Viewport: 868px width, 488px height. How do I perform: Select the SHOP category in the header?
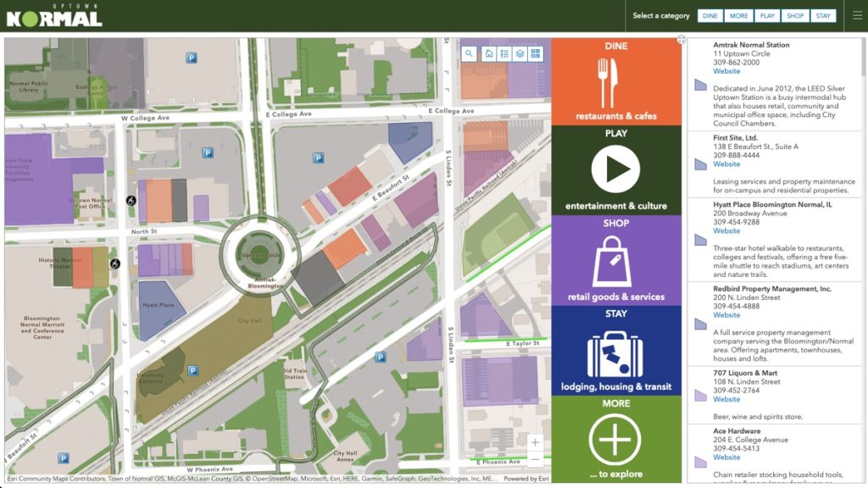point(795,16)
